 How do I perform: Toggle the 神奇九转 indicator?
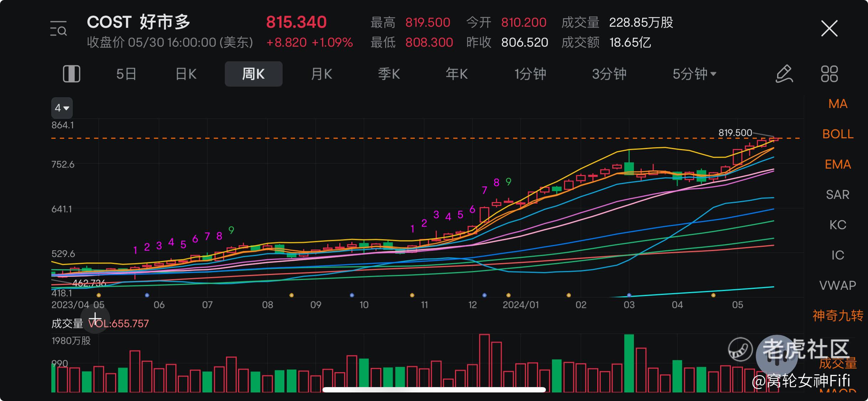point(838,316)
